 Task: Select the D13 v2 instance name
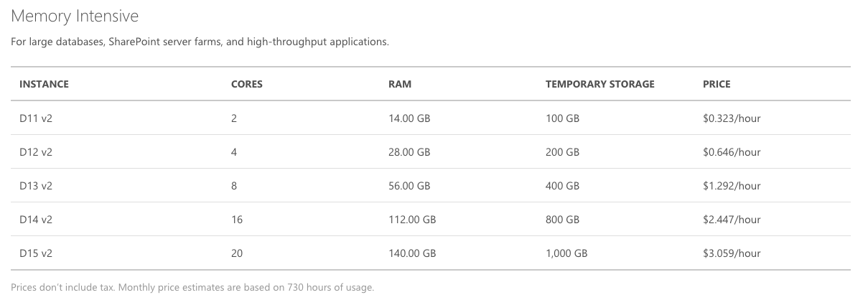pos(36,186)
